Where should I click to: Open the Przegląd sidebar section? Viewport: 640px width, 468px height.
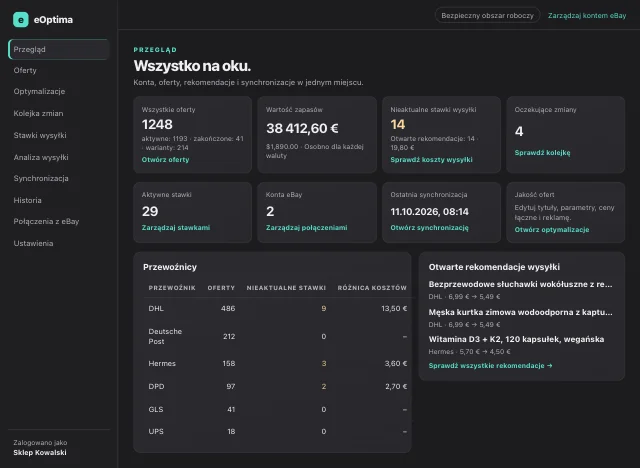[x=59, y=49]
